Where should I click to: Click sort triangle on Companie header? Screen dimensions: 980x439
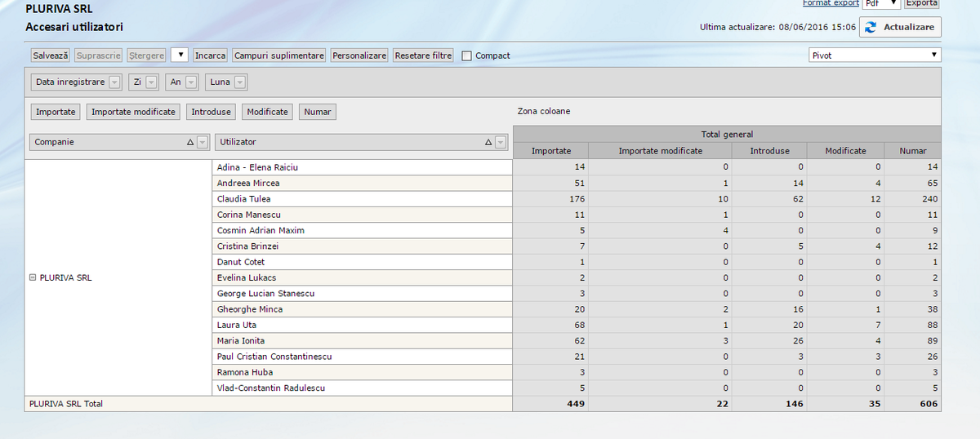[190, 143]
